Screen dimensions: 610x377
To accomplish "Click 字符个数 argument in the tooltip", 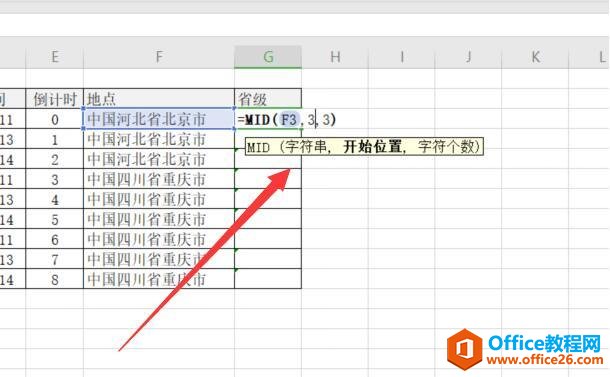I will tap(446, 147).
